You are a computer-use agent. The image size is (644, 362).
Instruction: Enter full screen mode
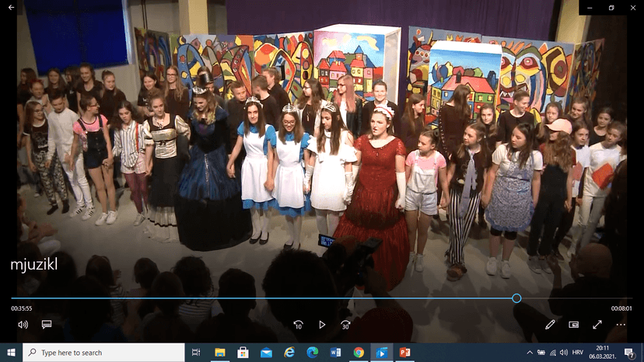[597, 325]
